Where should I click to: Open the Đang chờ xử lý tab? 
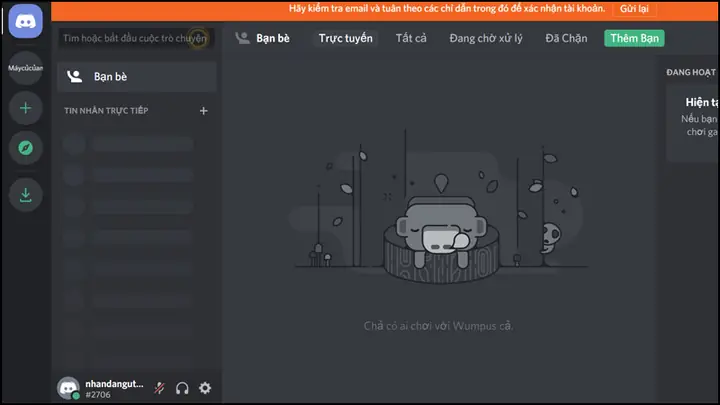click(x=486, y=38)
